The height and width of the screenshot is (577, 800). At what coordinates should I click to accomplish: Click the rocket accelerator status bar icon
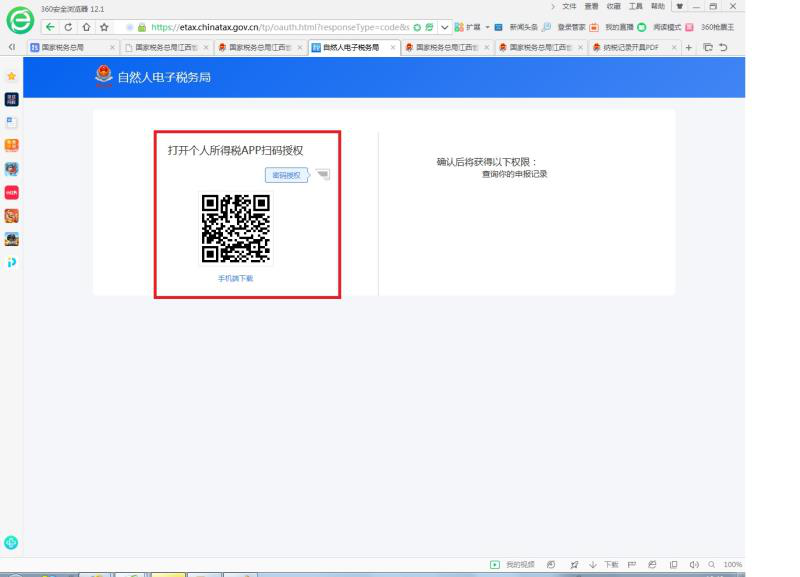pyautogui.click(x=574, y=564)
